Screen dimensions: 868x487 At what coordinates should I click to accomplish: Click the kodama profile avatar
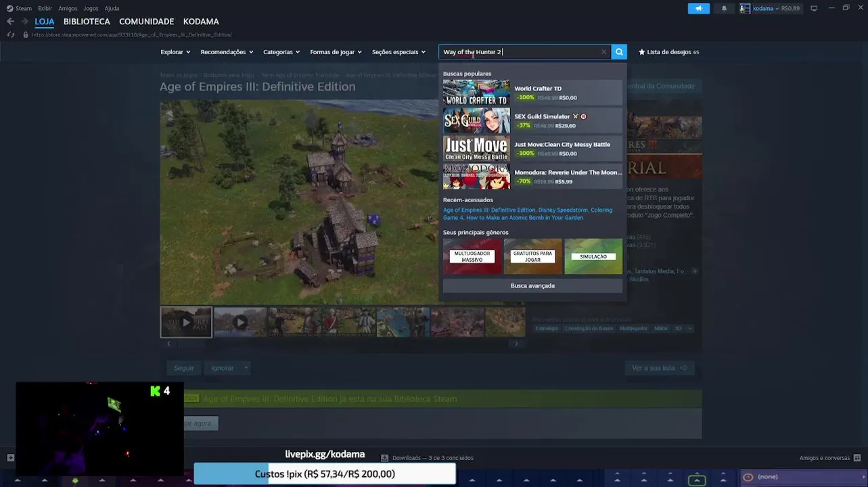[745, 8]
